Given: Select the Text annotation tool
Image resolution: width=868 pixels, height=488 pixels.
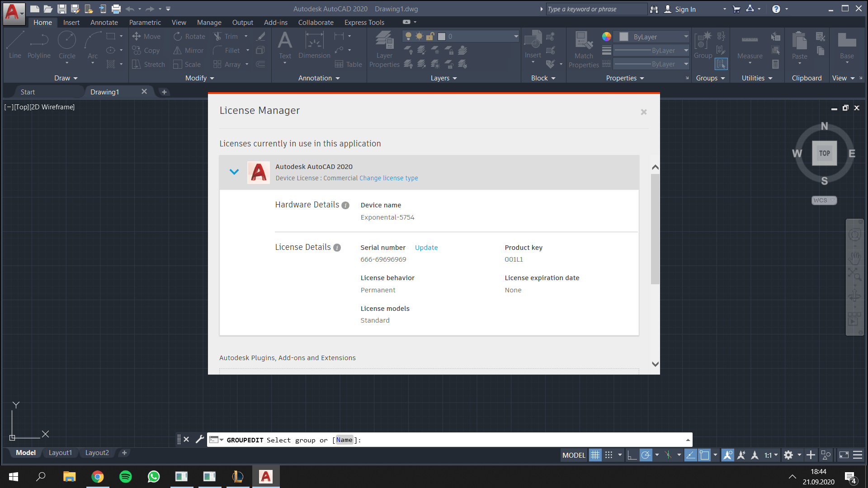Looking at the screenshot, I should pyautogui.click(x=285, y=45).
